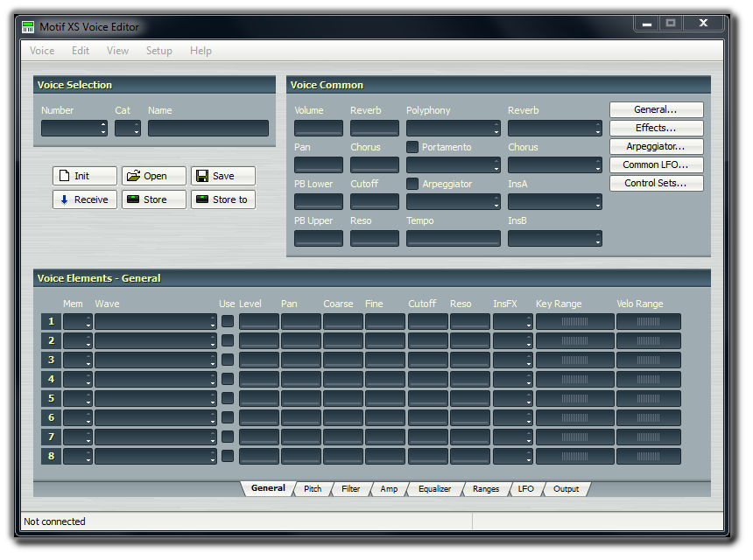Toggle the Use checkbox for element 3
This screenshot has width=753, height=560.
point(228,360)
